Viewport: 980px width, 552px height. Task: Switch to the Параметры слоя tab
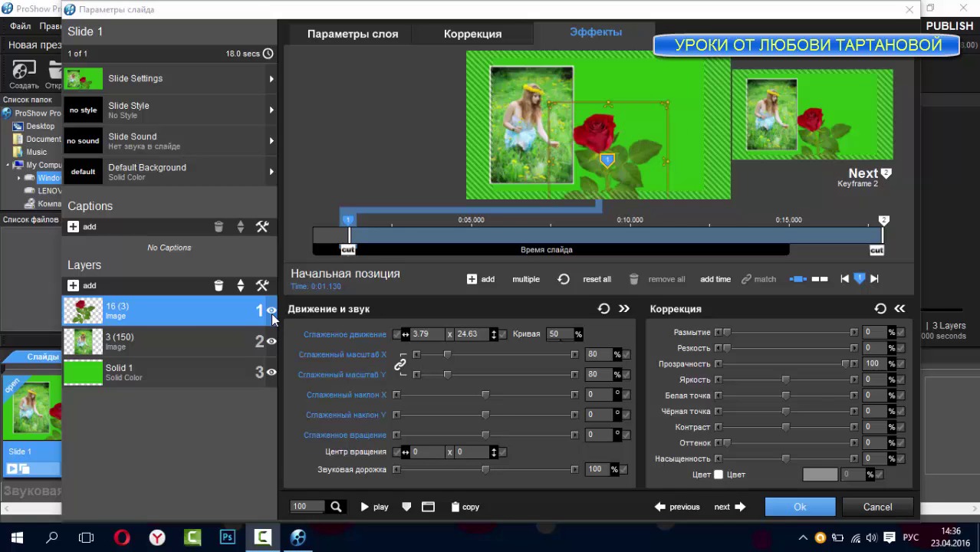353,34
